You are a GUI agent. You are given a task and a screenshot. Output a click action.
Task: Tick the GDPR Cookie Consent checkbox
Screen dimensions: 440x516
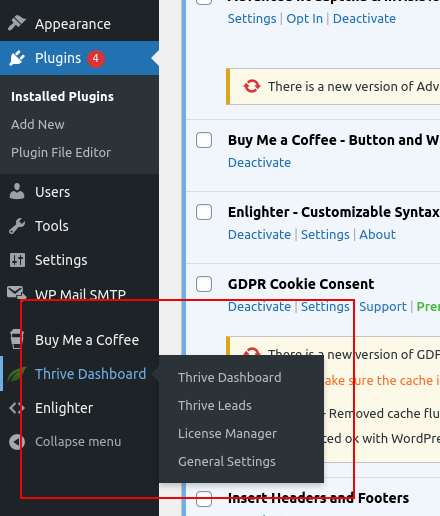coord(204,284)
